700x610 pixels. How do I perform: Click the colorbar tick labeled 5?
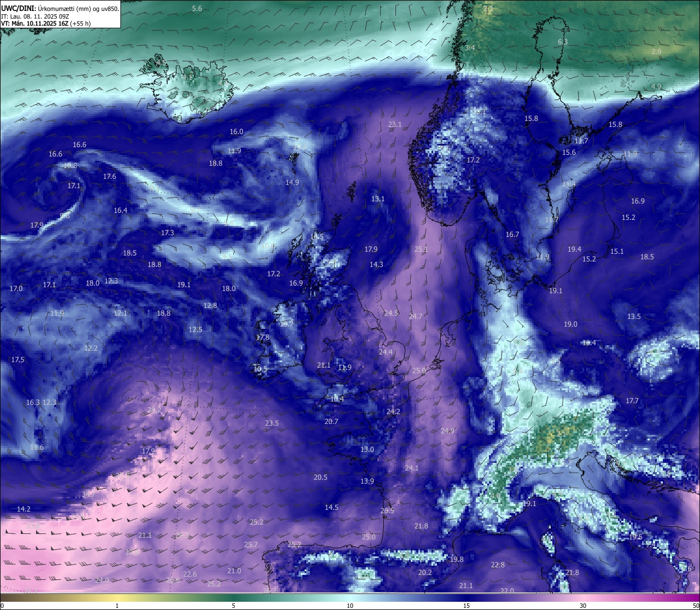click(x=234, y=606)
